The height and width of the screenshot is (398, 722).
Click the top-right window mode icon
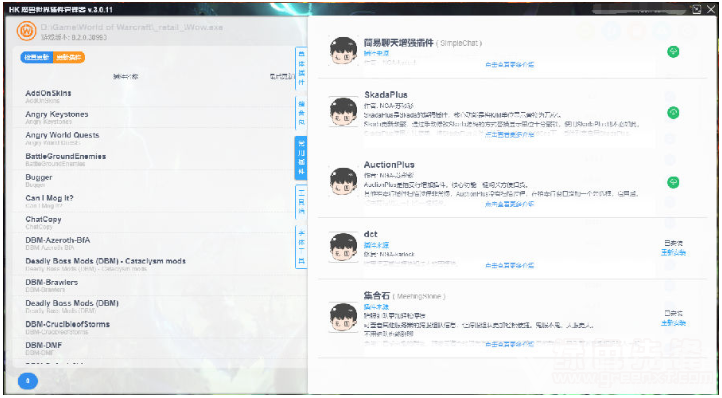click(696, 9)
